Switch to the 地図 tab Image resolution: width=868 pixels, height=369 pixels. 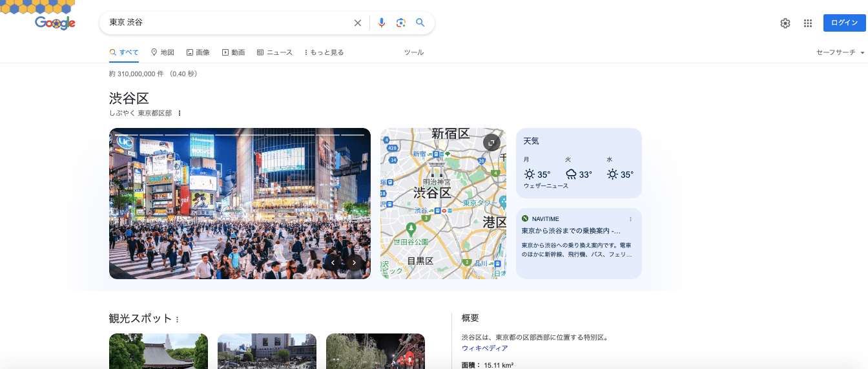coord(163,52)
